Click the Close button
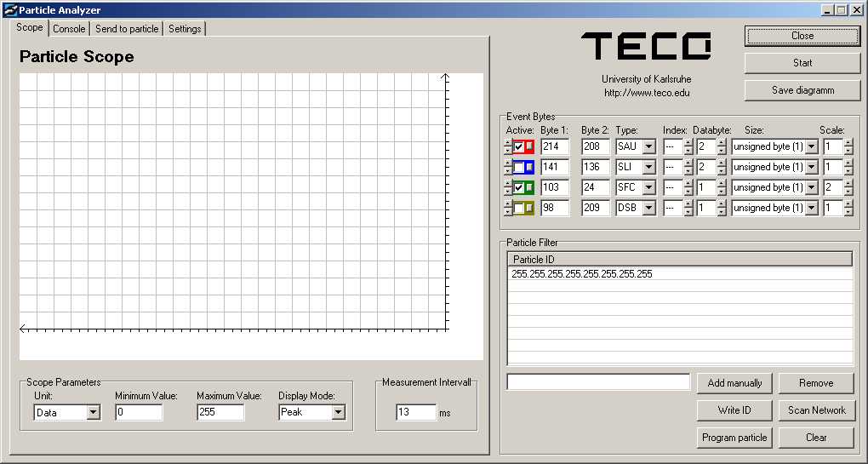This screenshot has width=868, height=464. tap(802, 36)
